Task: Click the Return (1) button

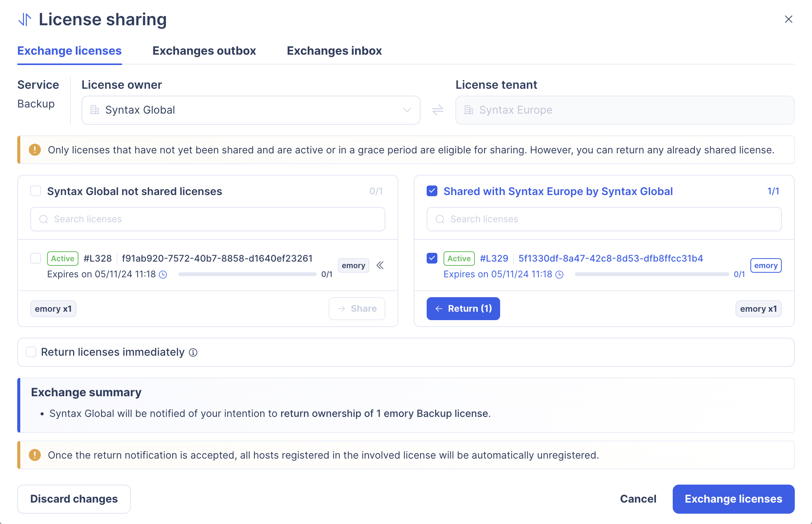Action: 463,309
